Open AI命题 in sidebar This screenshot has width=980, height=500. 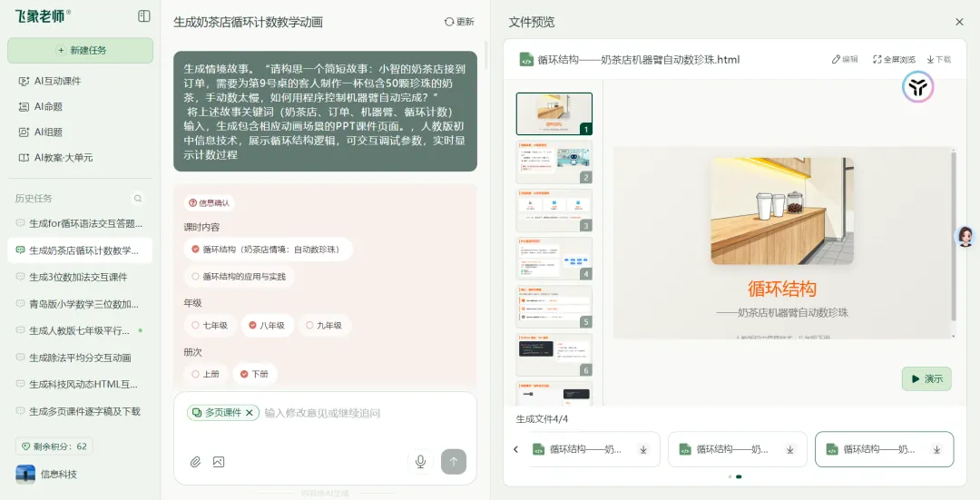pyautogui.click(x=41, y=106)
